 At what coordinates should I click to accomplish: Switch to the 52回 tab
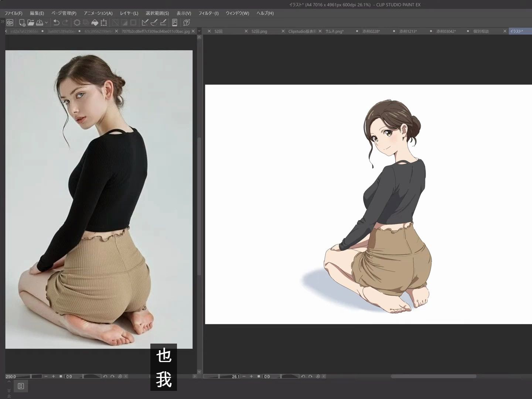click(219, 31)
